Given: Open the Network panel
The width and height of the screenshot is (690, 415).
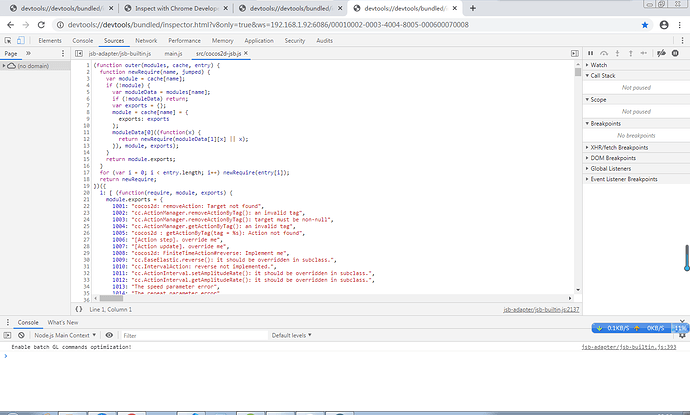Looking at the screenshot, I should (x=146, y=40).
